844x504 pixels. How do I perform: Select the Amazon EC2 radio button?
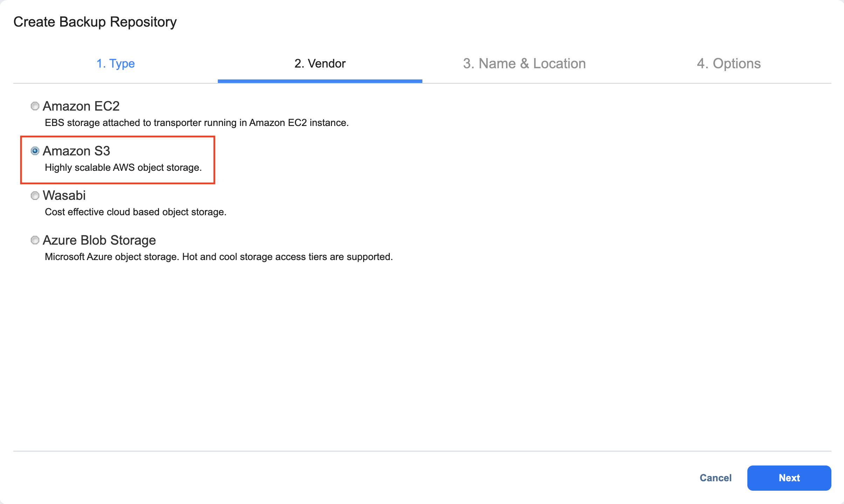(35, 106)
